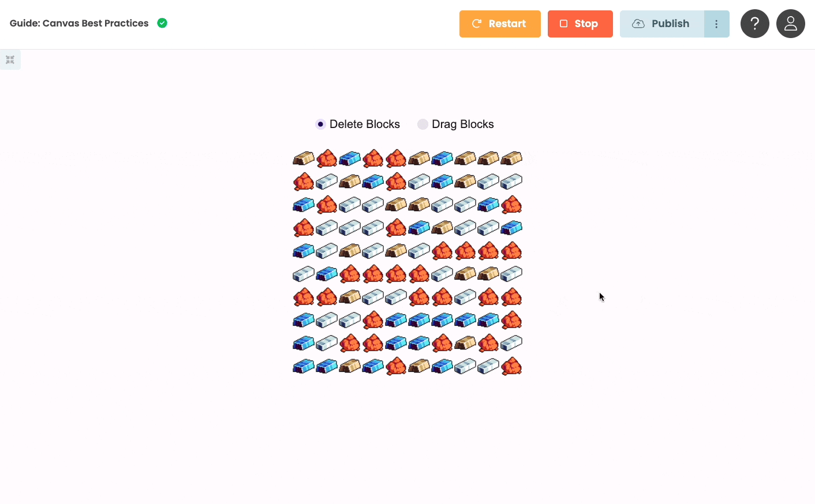
Task: Click the leftmost silver block in the sixth row
Action: tap(304, 274)
